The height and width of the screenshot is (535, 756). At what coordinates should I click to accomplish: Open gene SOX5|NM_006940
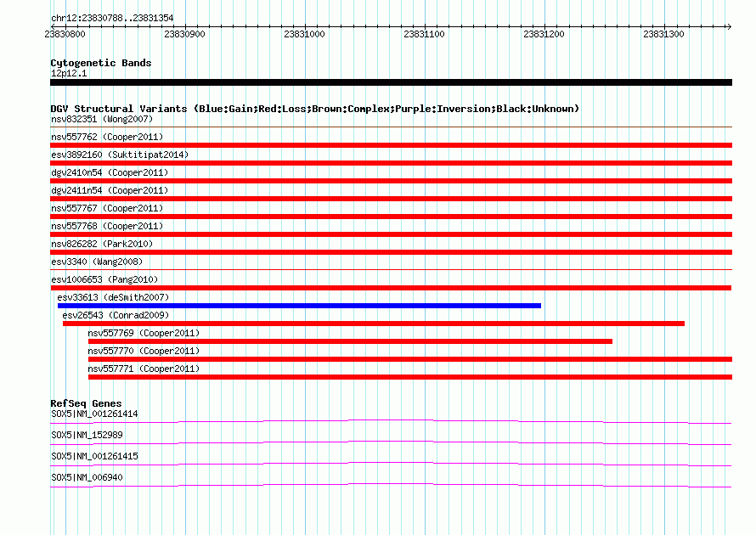click(87, 477)
